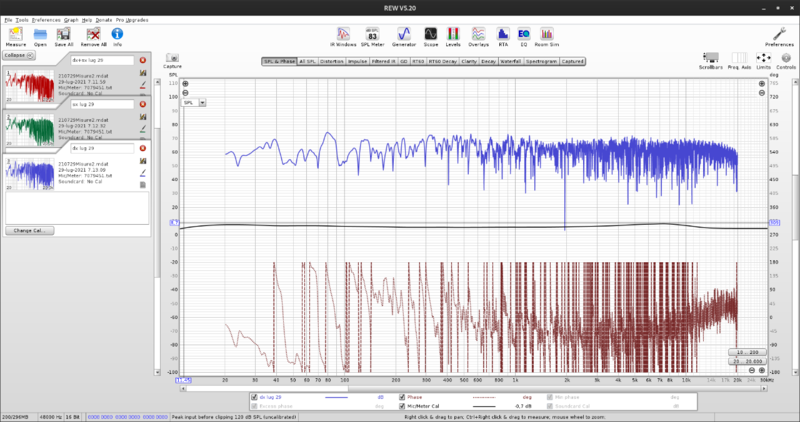Viewport: 800px width, 422px height.
Task: Open the Room Sim tool
Action: point(545,36)
